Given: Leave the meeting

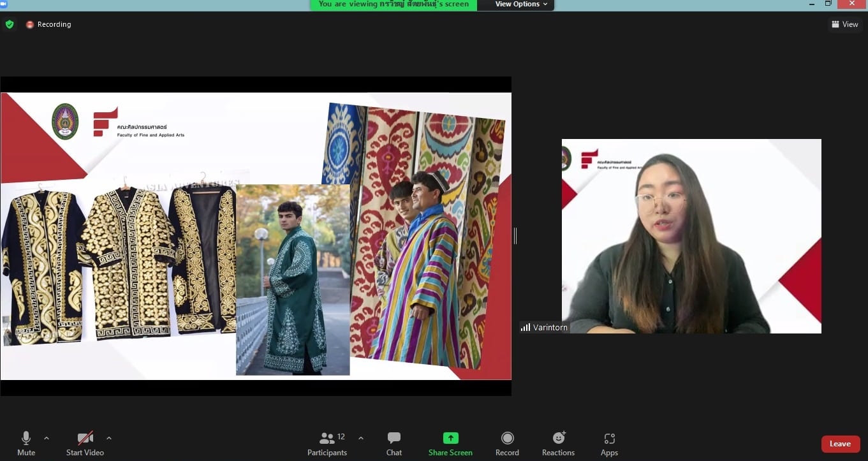Looking at the screenshot, I should tap(840, 444).
